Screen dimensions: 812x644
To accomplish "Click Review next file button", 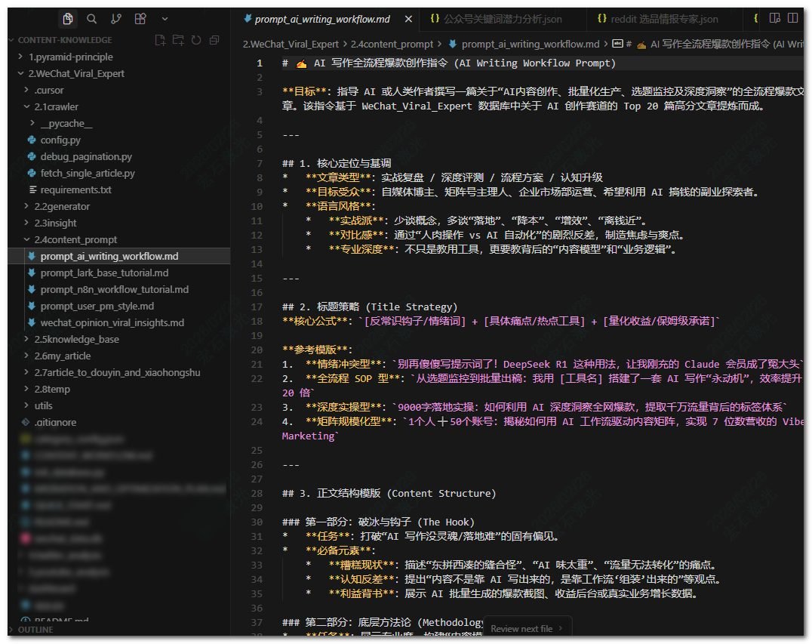I will (527, 628).
